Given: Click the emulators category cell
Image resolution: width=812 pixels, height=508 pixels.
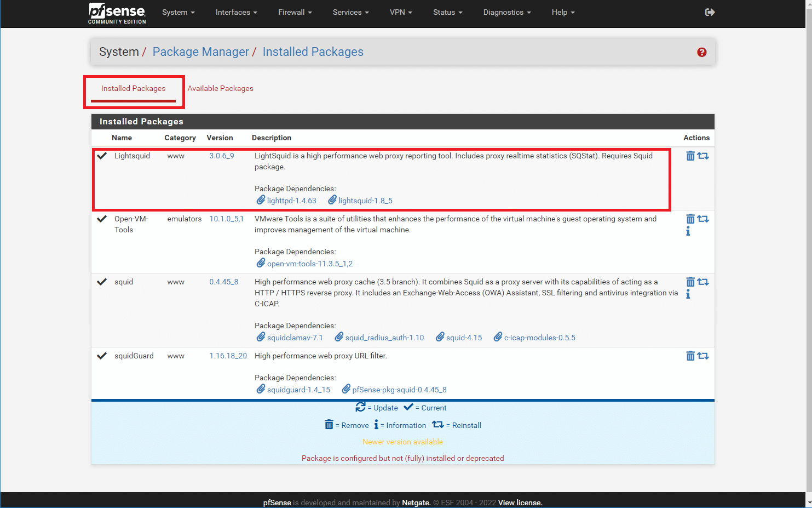Looking at the screenshot, I should click(x=185, y=219).
